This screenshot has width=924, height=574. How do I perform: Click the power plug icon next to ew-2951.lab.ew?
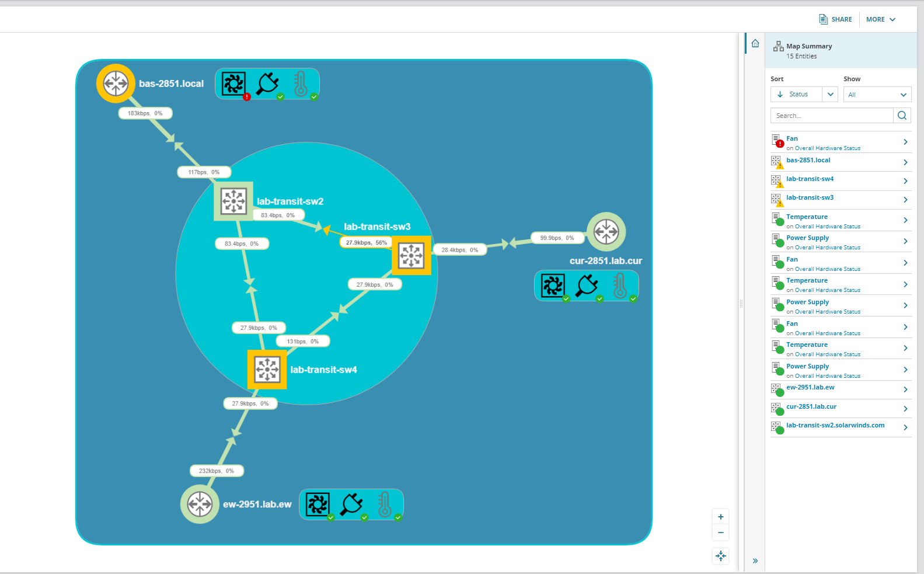352,505
